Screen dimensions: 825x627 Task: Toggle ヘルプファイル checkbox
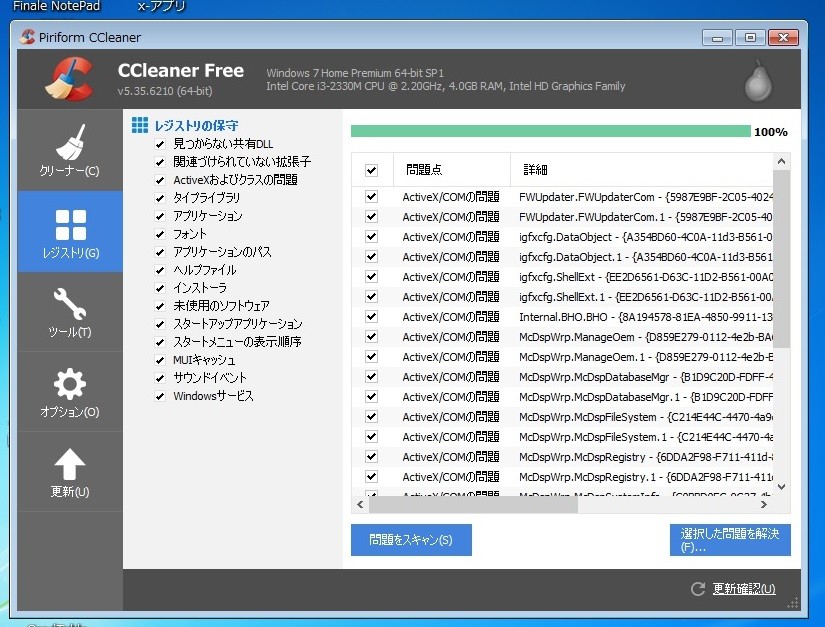pyautogui.click(x=160, y=270)
